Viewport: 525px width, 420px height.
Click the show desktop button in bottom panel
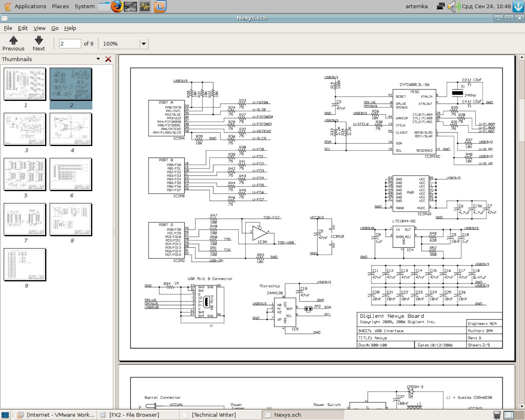click(x=5, y=415)
